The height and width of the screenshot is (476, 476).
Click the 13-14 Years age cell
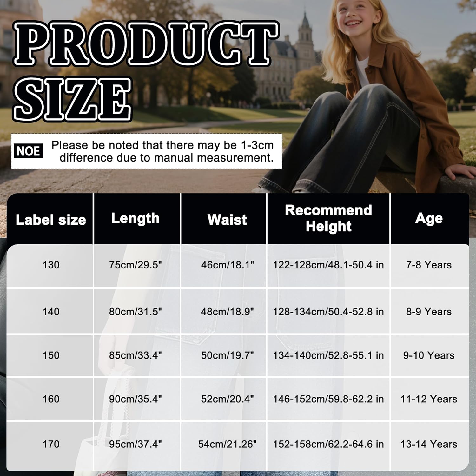tap(429, 444)
